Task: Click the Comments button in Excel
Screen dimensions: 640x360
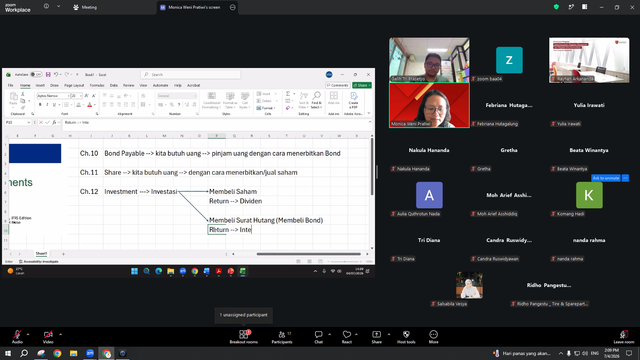Action: point(338,85)
